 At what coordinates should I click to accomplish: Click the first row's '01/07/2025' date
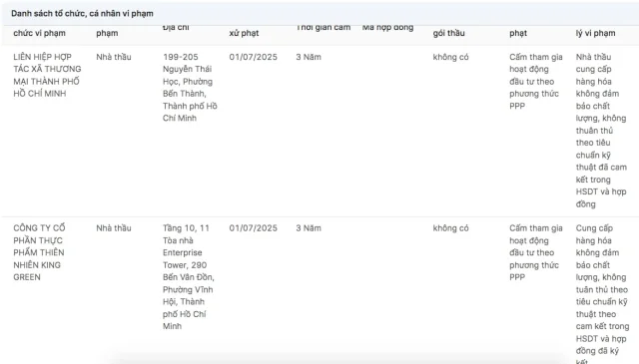(x=253, y=57)
